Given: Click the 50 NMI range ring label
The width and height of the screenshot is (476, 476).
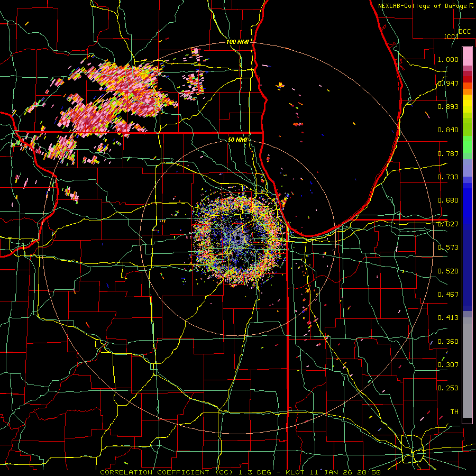Looking at the screenshot, I should [237, 140].
